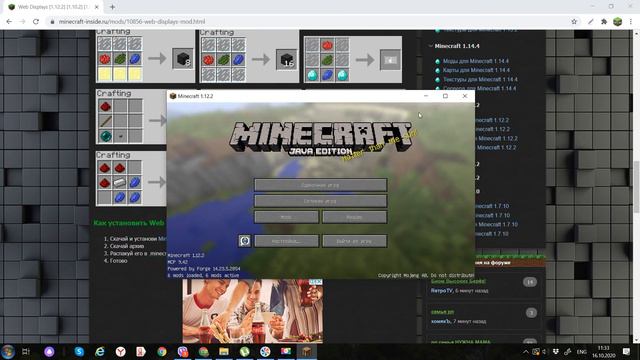Open Google Chrome from the taskbar

point(162,351)
